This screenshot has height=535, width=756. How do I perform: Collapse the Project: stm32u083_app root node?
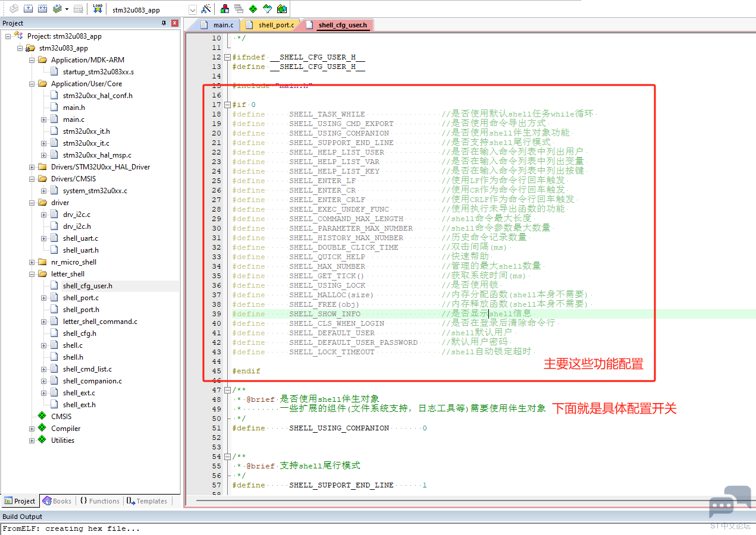click(8, 36)
